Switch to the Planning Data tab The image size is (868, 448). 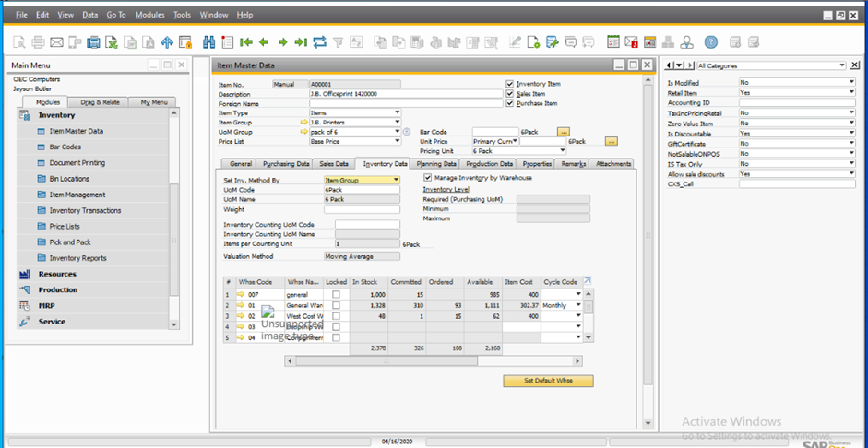point(436,164)
